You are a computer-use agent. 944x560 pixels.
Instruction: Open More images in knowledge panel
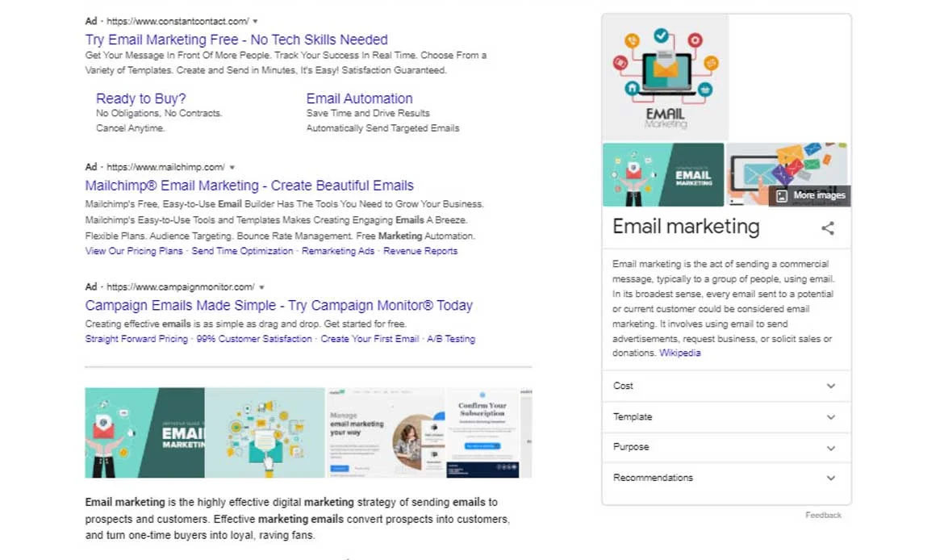[x=811, y=195]
